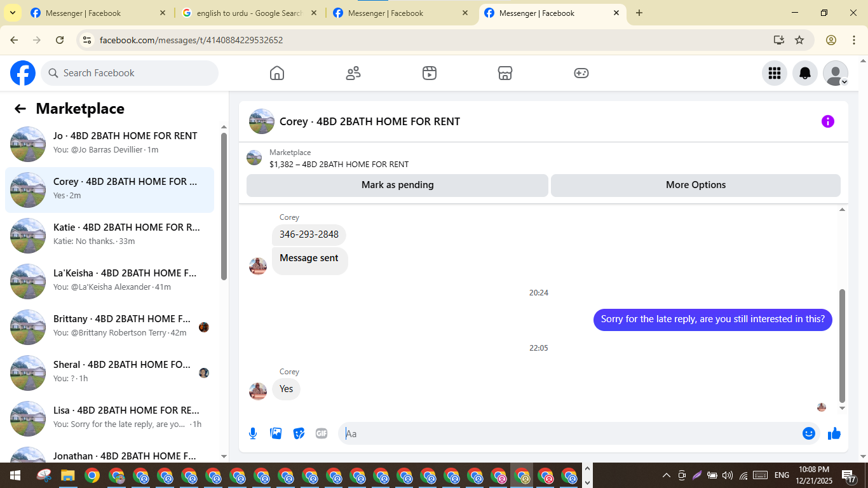Click the conversation list scrollbar
The height and width of the screenshot is (488, 868).
coord(224,206)
